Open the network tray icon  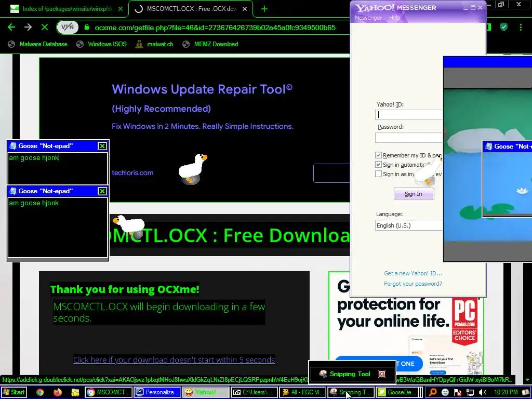pyautogui.click(x=470, y=392)
